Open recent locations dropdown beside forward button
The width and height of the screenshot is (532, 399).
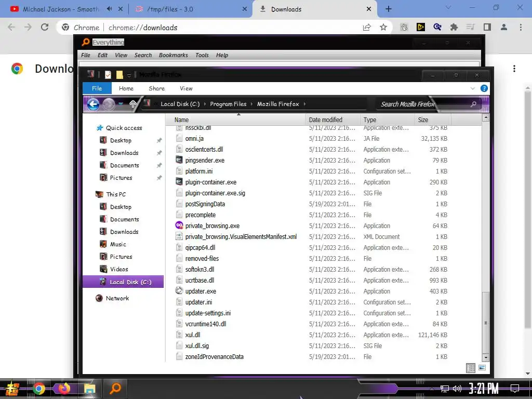coord(121,104)
